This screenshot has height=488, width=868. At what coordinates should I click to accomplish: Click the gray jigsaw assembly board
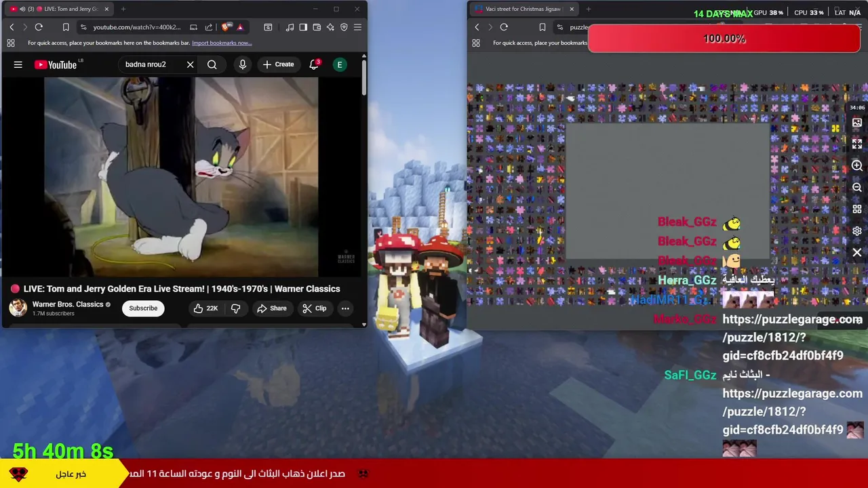pyautogui.click(x=668, y=191)
